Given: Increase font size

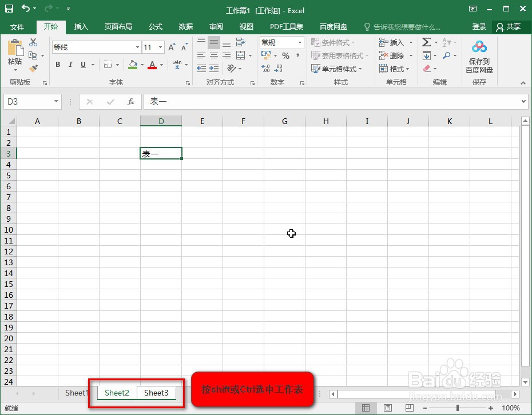Looking at the screenshot, I should (x=172, y=47).
